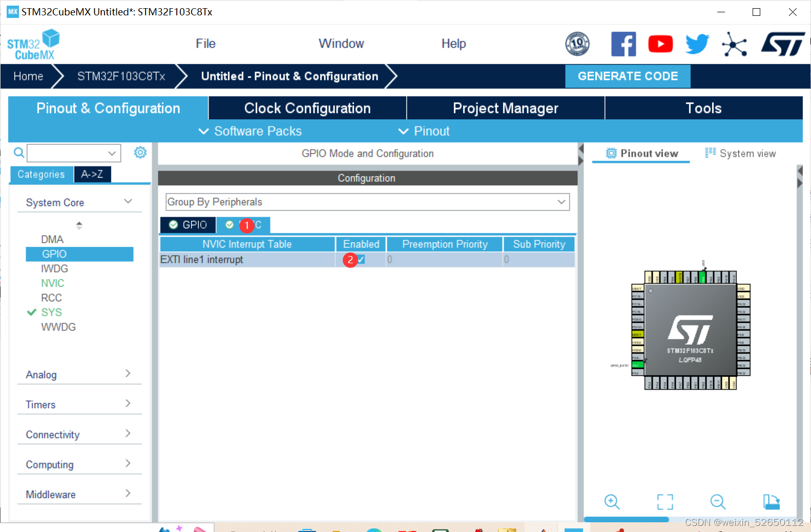Click the Preemption Priority value 0
This screenshot has height=532, width=811.
point(444,260)
